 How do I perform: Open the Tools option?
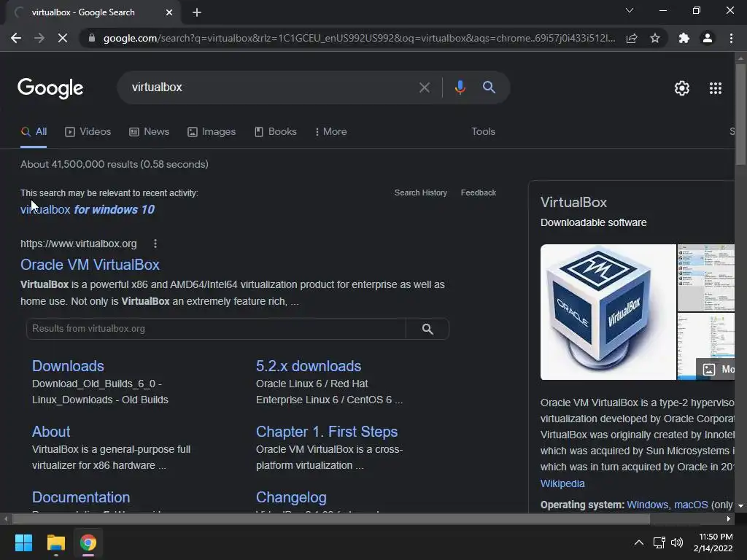click(483, 131)
